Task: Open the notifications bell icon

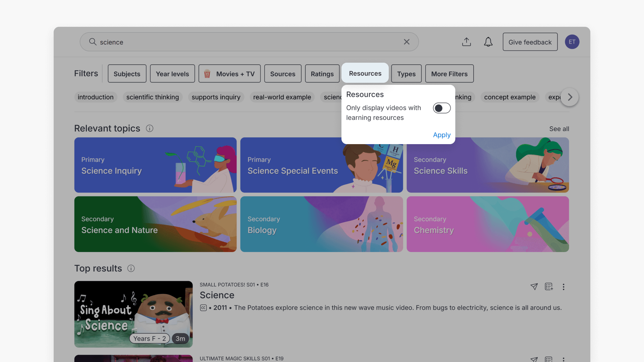Action: click(488, 42)
